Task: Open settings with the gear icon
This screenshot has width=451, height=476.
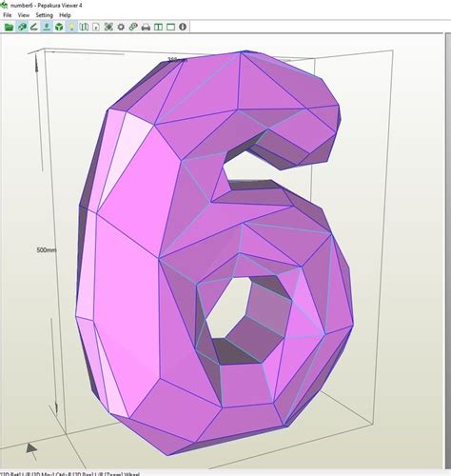Action: 121,27
